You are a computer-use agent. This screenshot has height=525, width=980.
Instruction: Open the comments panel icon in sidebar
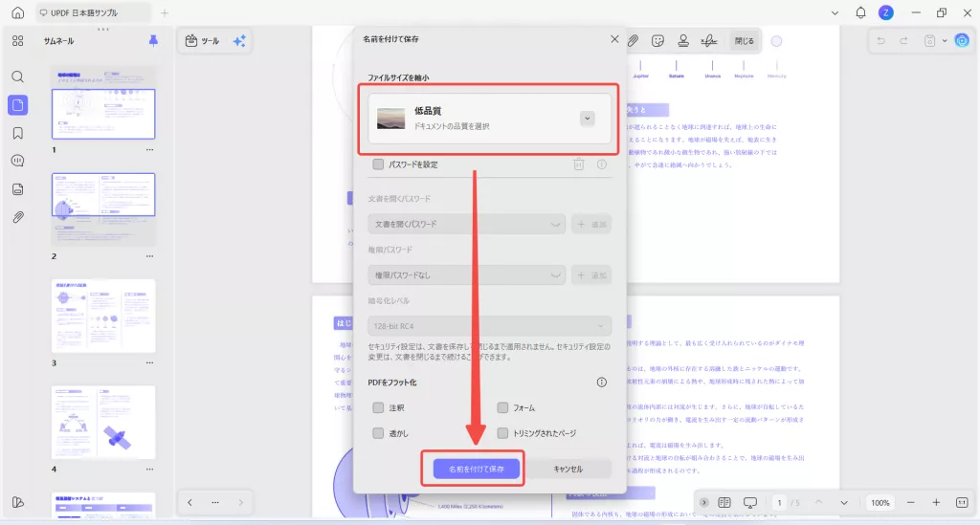point(17,161)
